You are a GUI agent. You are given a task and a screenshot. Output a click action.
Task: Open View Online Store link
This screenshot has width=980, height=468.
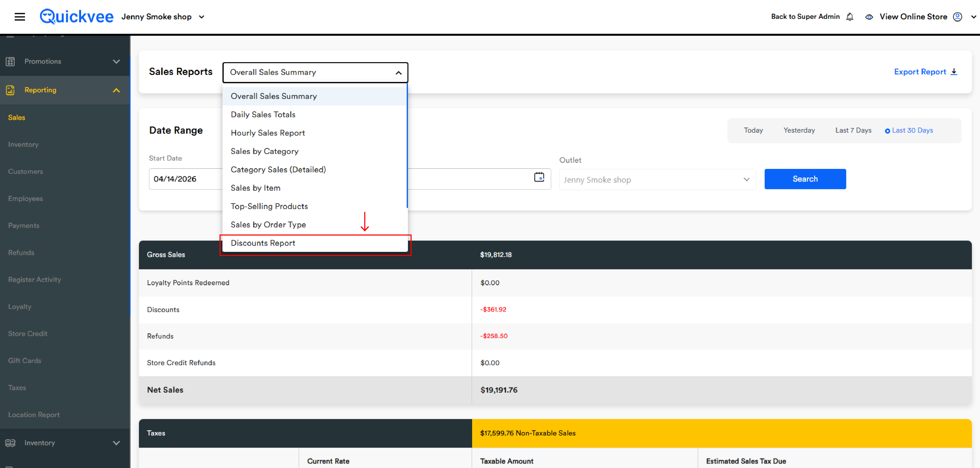(x=913, y=17)
